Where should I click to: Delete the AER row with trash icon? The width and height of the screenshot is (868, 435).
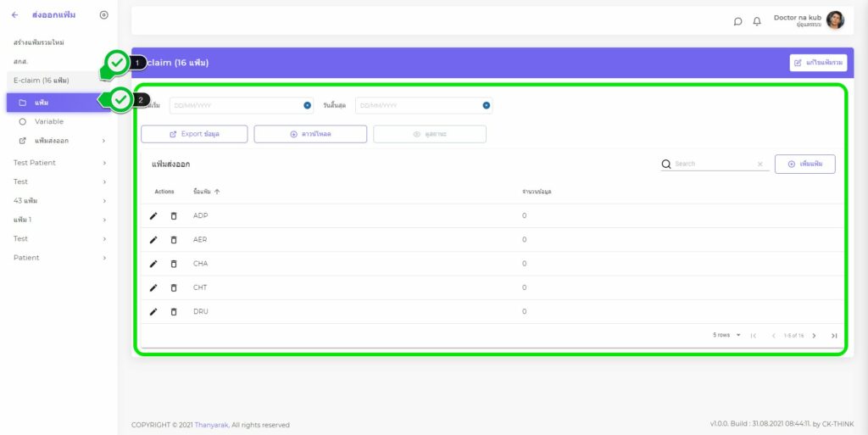174,240
